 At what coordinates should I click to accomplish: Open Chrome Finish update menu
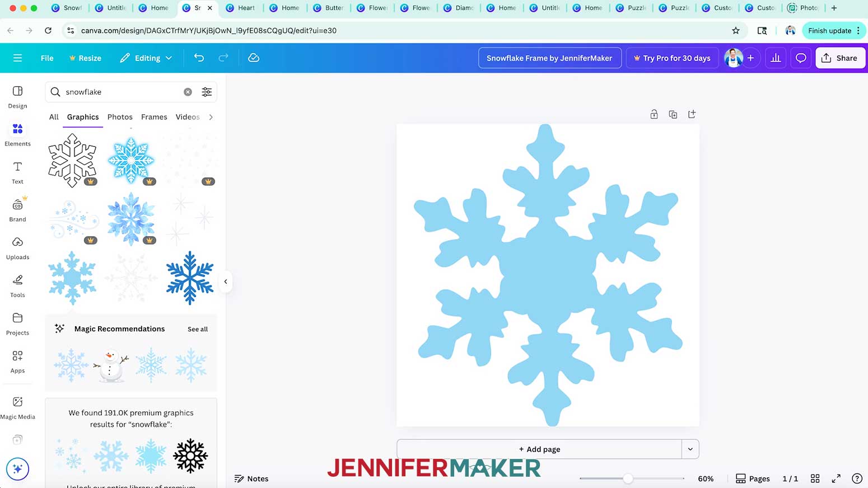coord(834,31)
